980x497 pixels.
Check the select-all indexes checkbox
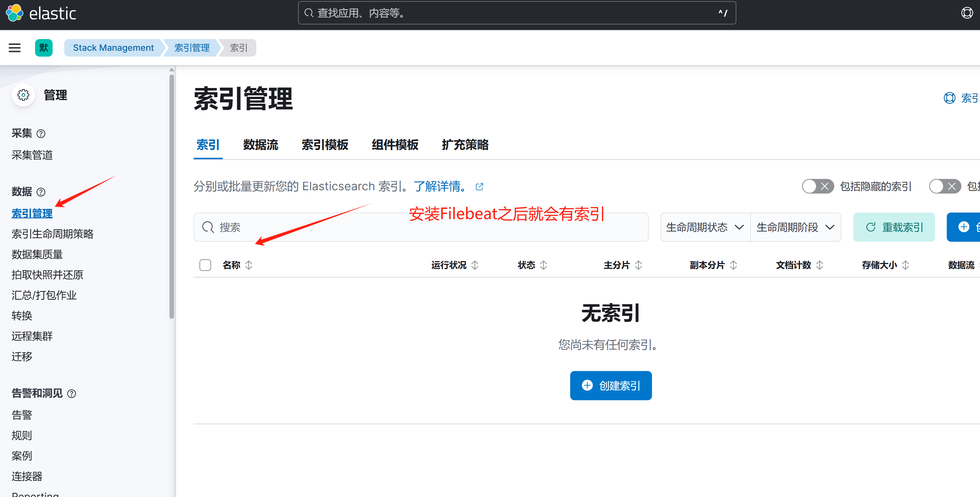(x=205, y=265)
